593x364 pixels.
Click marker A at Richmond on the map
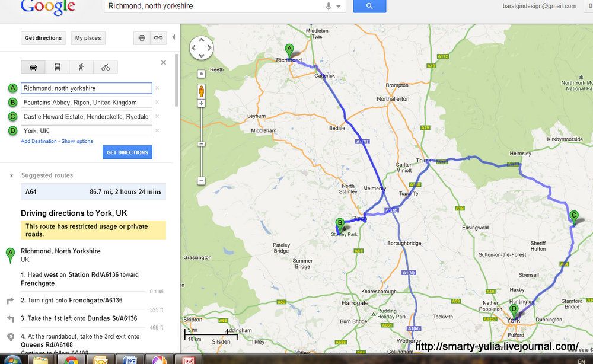(x=289, y=50)
